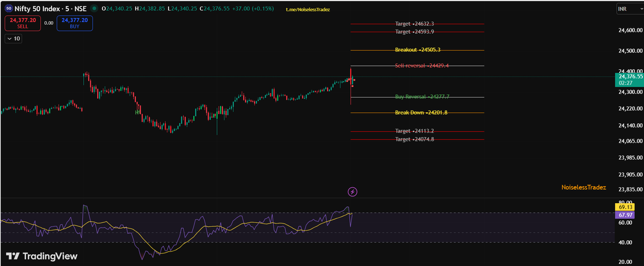Click the 24,600.00 price axis label

[631, 31]
